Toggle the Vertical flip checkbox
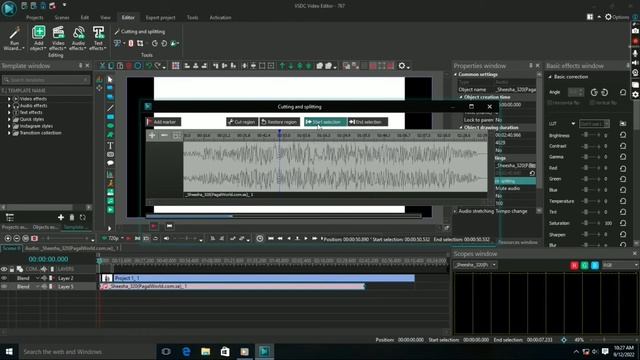This screenshot has height=360, width=640. [592, 103]
